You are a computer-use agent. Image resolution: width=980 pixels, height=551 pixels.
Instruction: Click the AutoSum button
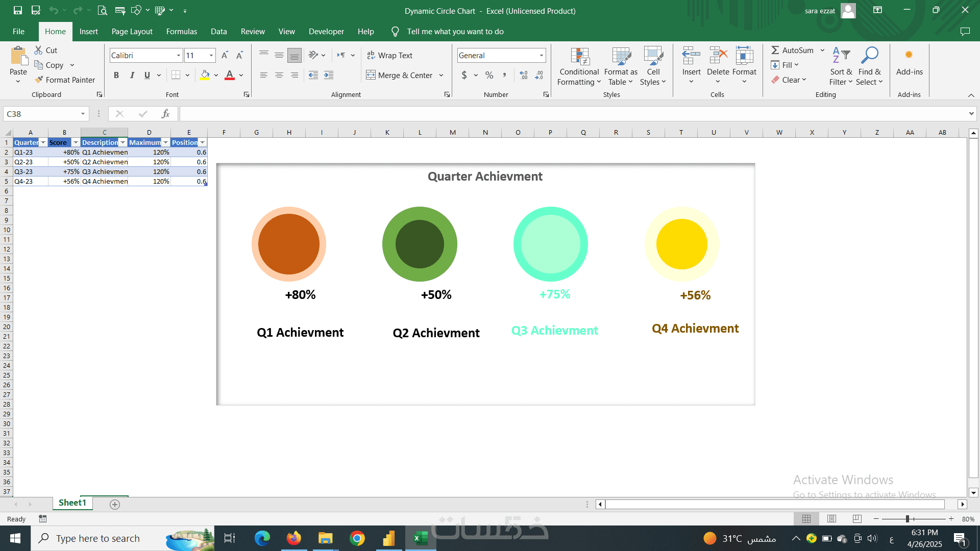tap(792, 50)
